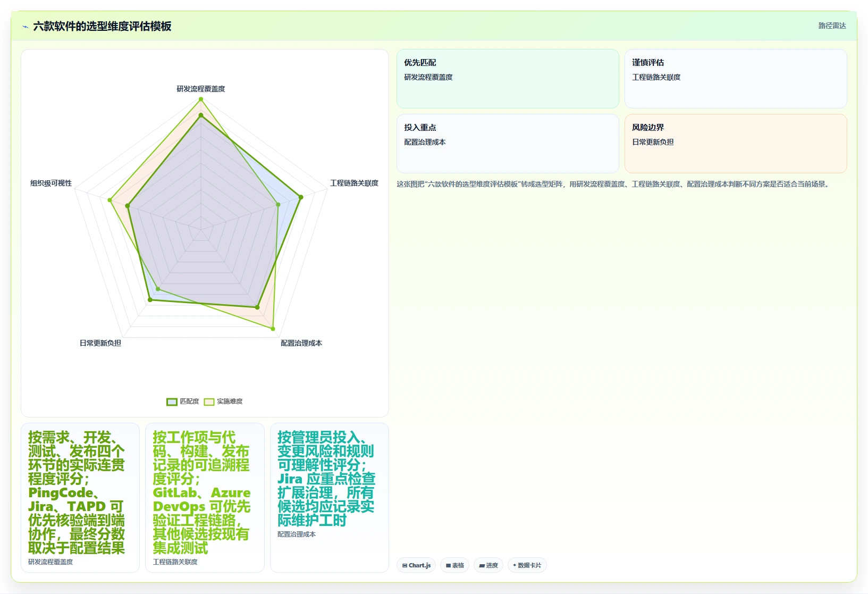Viewport: 868px width, 594px height.
Task: Click the title 六款软件的选型维度评估模板
Action: 102,27
